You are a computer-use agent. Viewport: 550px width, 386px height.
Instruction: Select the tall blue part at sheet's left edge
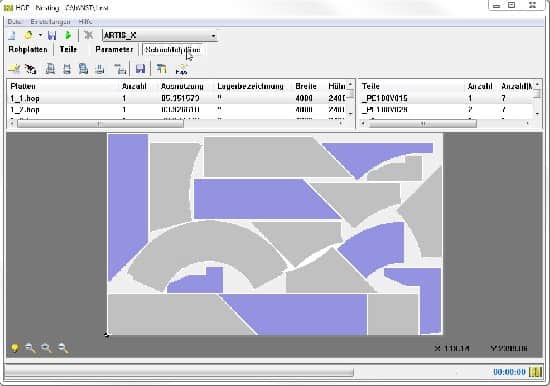coord(127,205)
